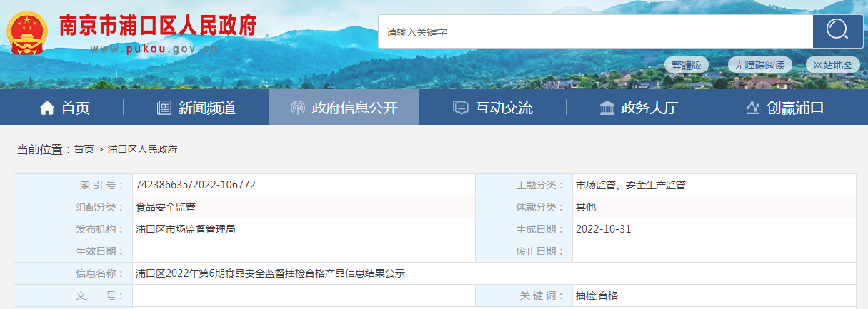Click the building icon beside 政务大厅

coord(607,108)
